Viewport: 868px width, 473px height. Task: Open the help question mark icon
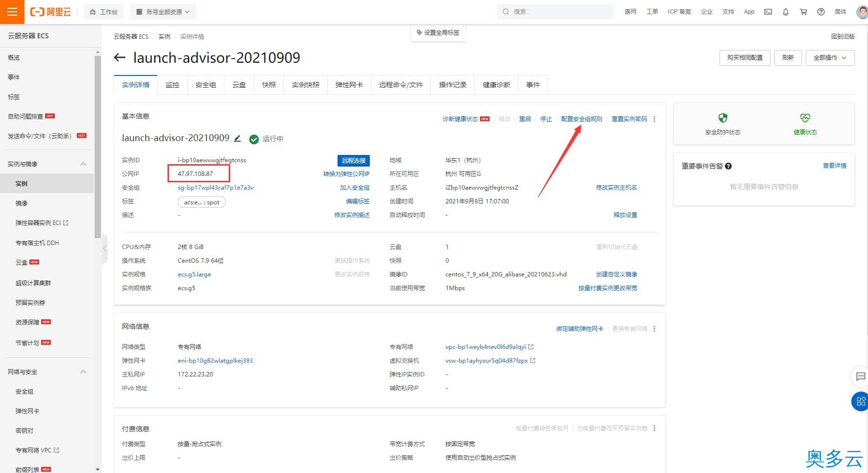click(821, 12)
